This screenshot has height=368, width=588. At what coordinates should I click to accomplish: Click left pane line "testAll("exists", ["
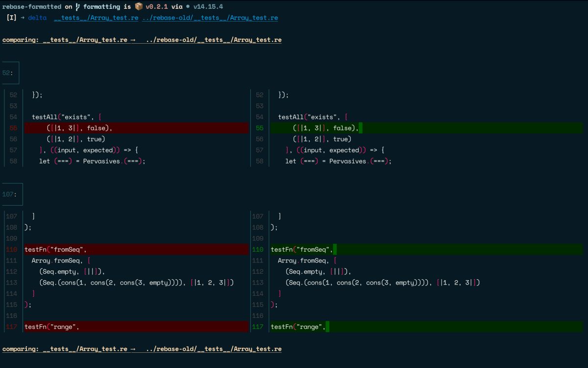(67, 117)
